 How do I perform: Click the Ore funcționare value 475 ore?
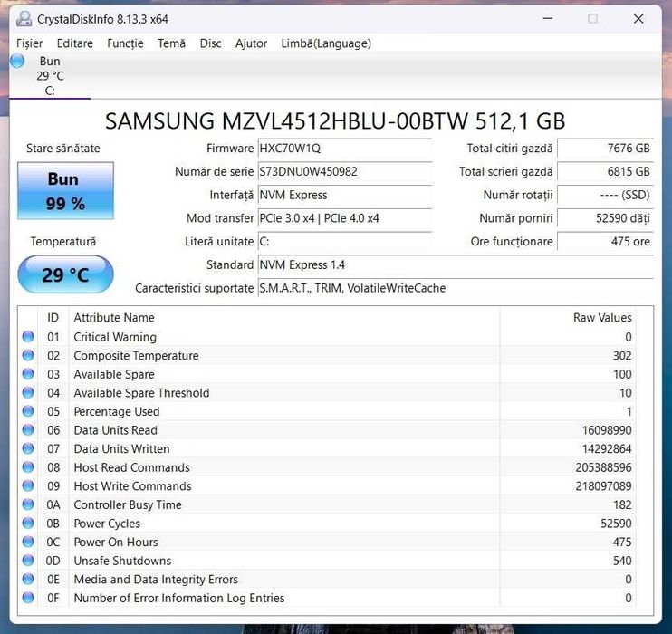click(605, 241)
